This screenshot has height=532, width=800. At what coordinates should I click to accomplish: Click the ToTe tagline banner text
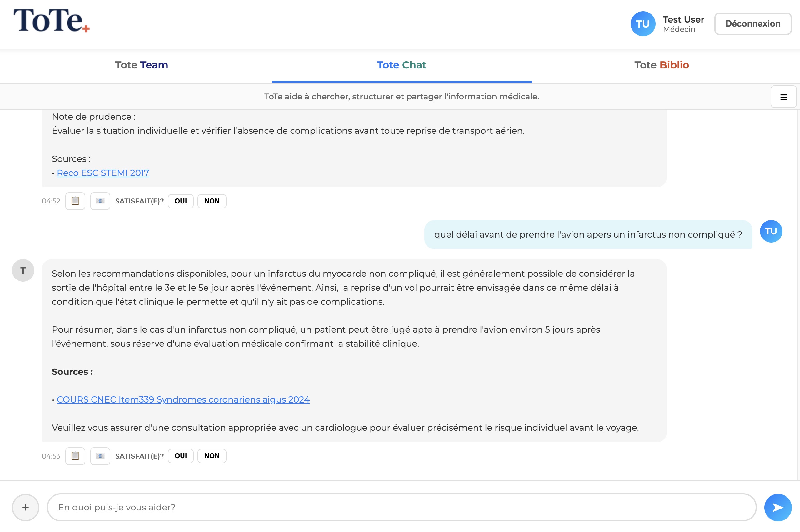coord(402,97)
